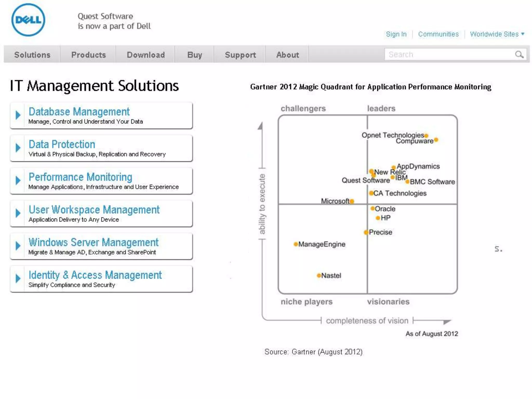
Task: Click the Sign In link
Action: (x=396, y=34)
